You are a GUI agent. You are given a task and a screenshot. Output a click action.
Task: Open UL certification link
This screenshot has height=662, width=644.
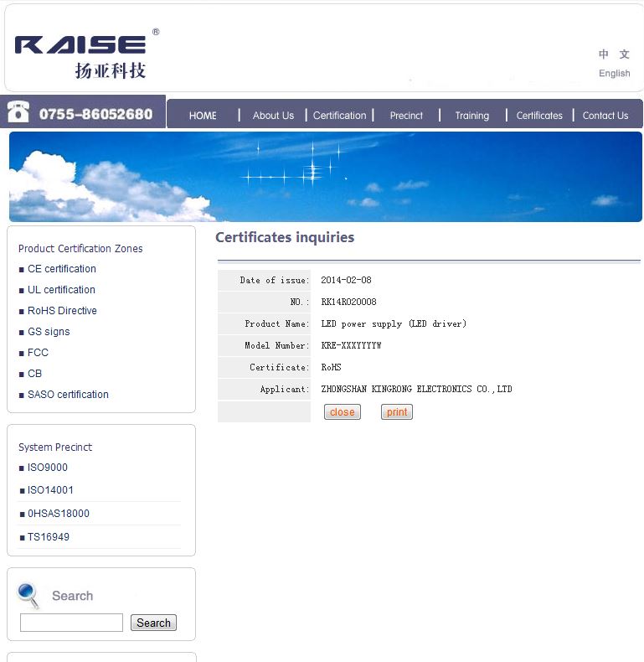(x=61, y=290)
